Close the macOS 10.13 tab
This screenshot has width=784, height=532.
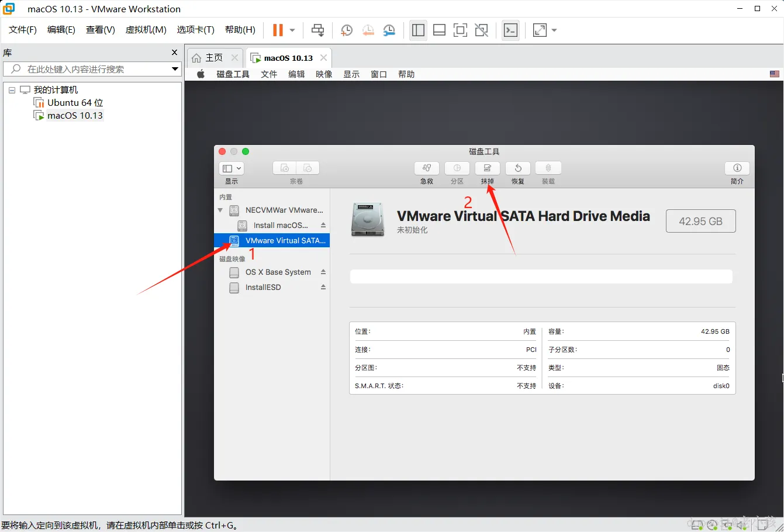tap(323, 58)
